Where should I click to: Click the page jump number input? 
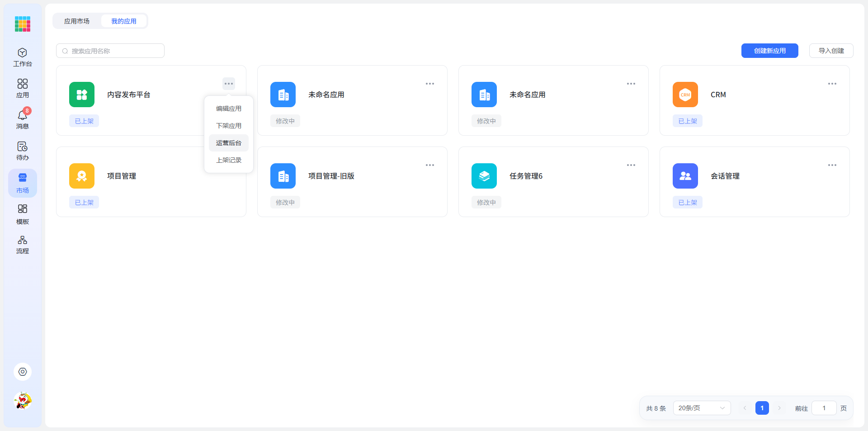click(x=824, y=408)
